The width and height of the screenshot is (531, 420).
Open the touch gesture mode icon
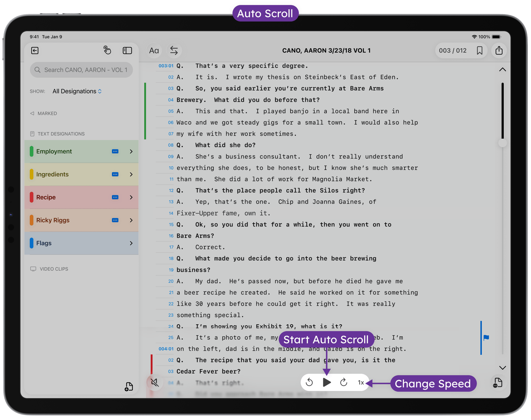tap(107, 50)
